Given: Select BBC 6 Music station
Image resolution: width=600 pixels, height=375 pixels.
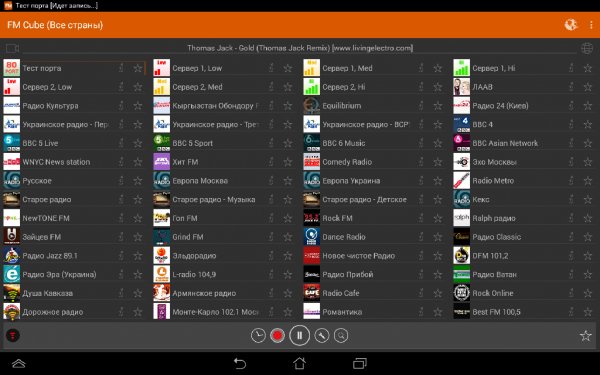Looking at the screenshot, I should [344, 143].
